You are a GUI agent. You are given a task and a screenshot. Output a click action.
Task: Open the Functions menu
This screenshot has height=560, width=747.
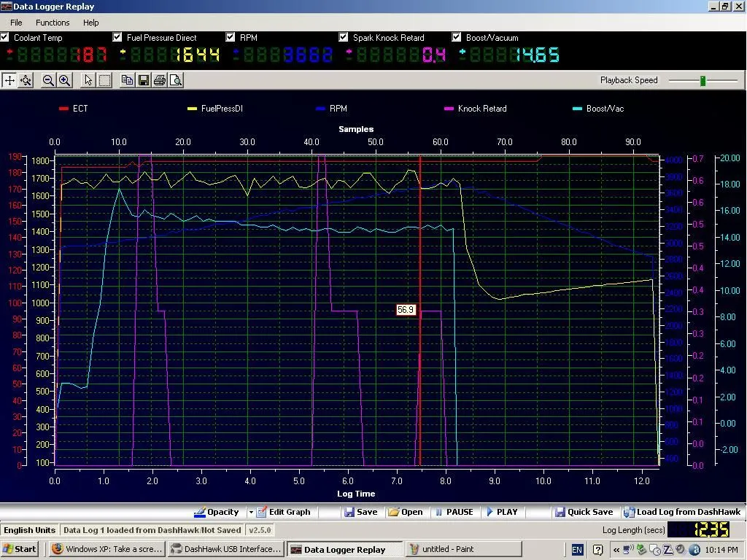click(53, 23)
